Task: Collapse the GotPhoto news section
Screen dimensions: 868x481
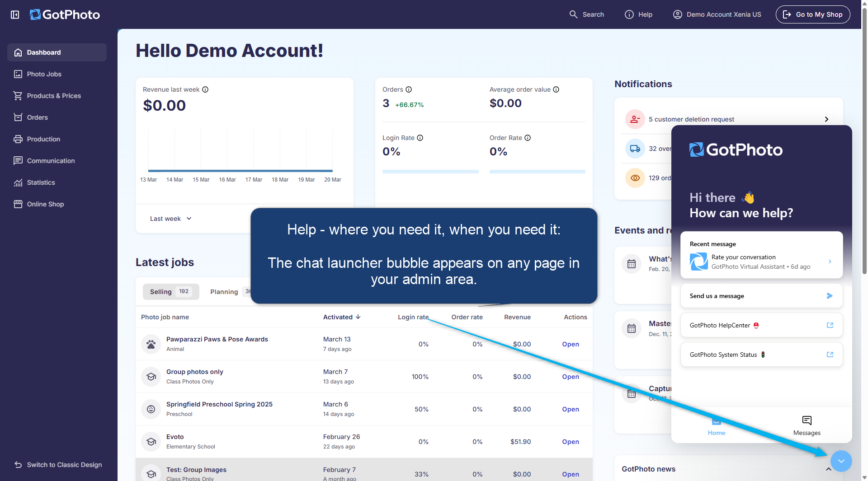Action: pos(828,469)
